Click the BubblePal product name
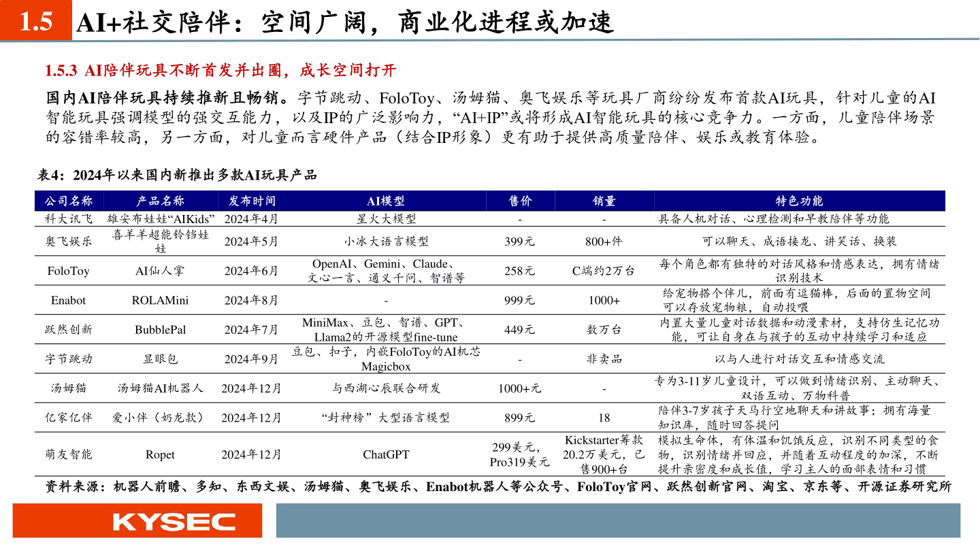 (160, 327)
